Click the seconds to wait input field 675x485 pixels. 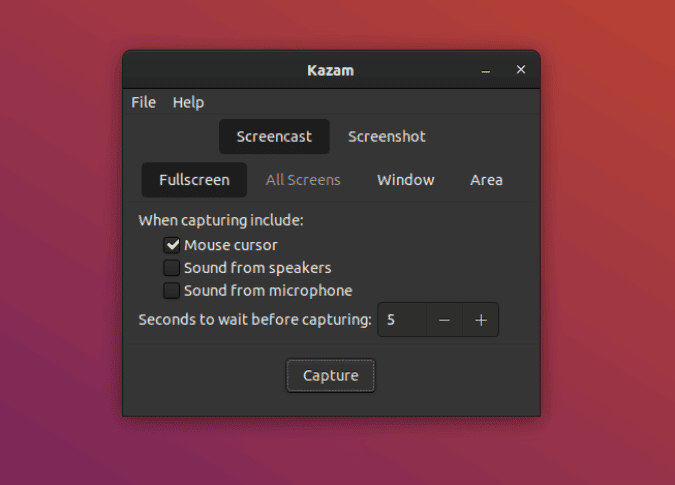coord(402,320)
